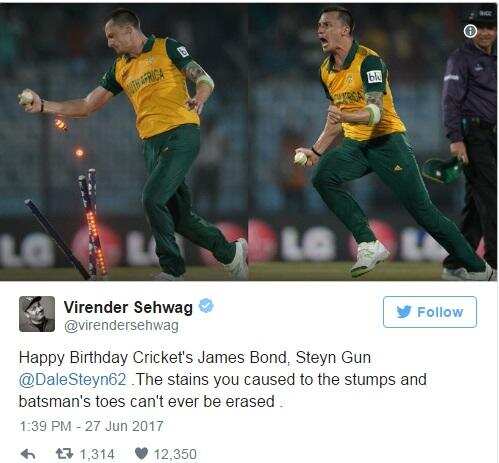Viewport: 499px width, 463px height.
Task: Retweet using the retweet arrows icon
Action: coord(64,454)
